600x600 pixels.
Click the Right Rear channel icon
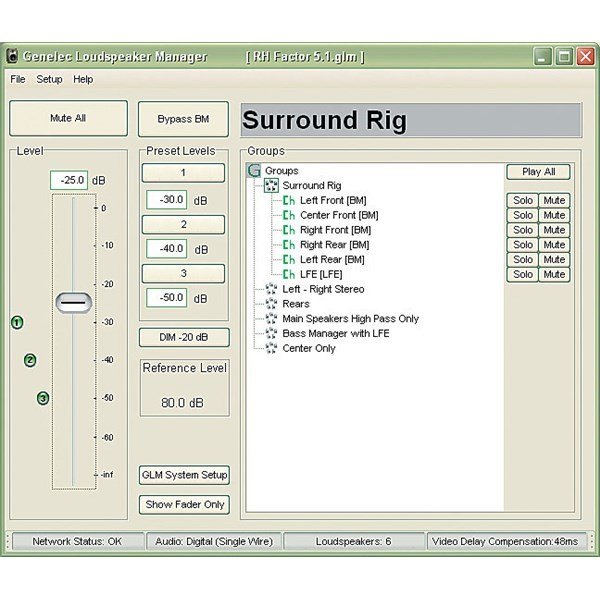pyautogui.click(x=289, y=245)
